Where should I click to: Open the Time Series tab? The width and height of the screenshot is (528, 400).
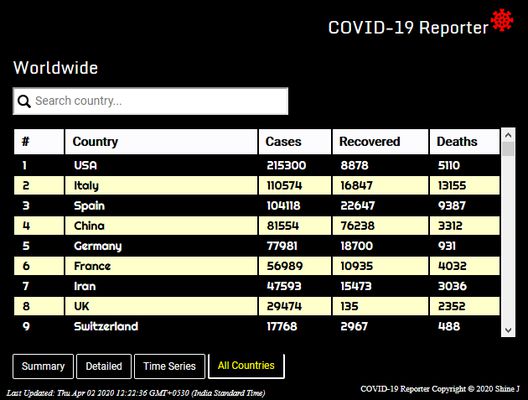pyautogui.click(x=169, y=366)
